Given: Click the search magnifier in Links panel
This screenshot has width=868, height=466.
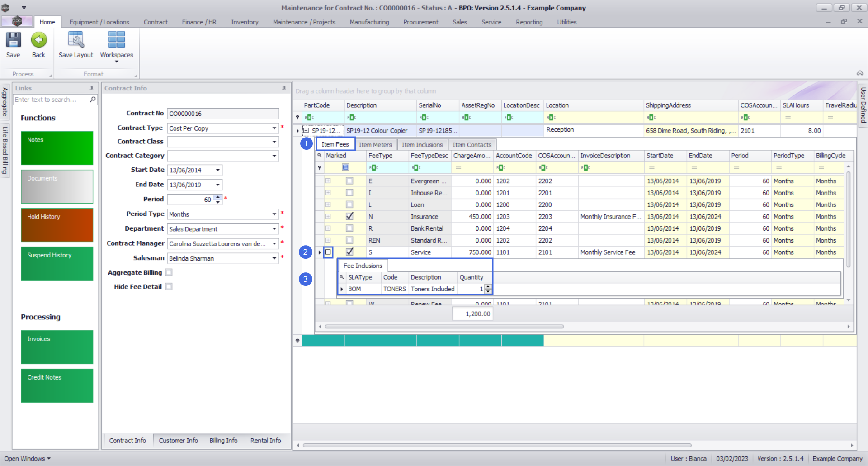Looking at the screenshot, I should click(93, 100).
